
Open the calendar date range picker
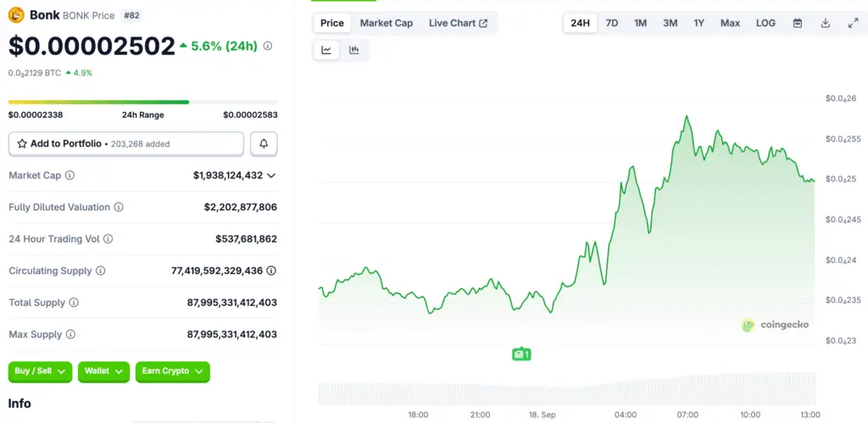click(797, 23)
